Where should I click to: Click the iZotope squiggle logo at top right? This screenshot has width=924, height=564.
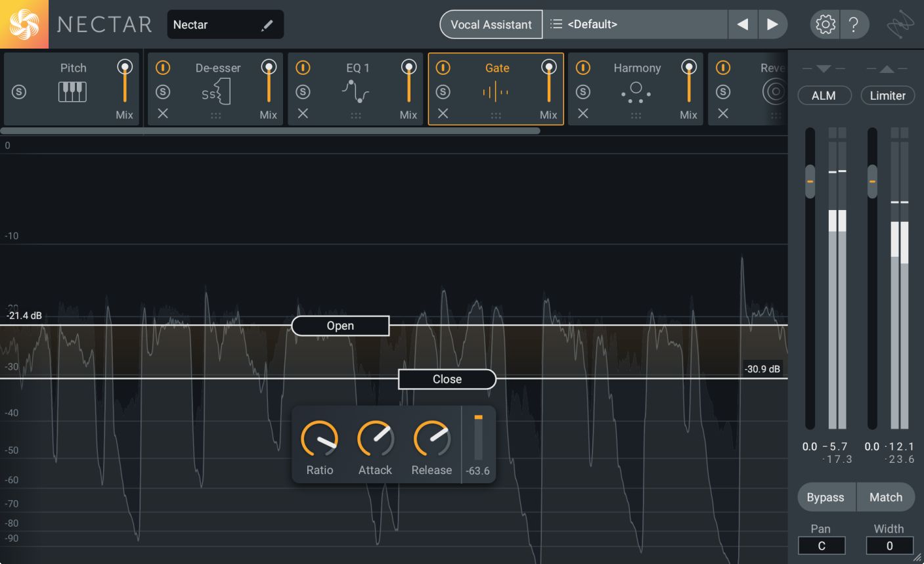click(900, 25)
